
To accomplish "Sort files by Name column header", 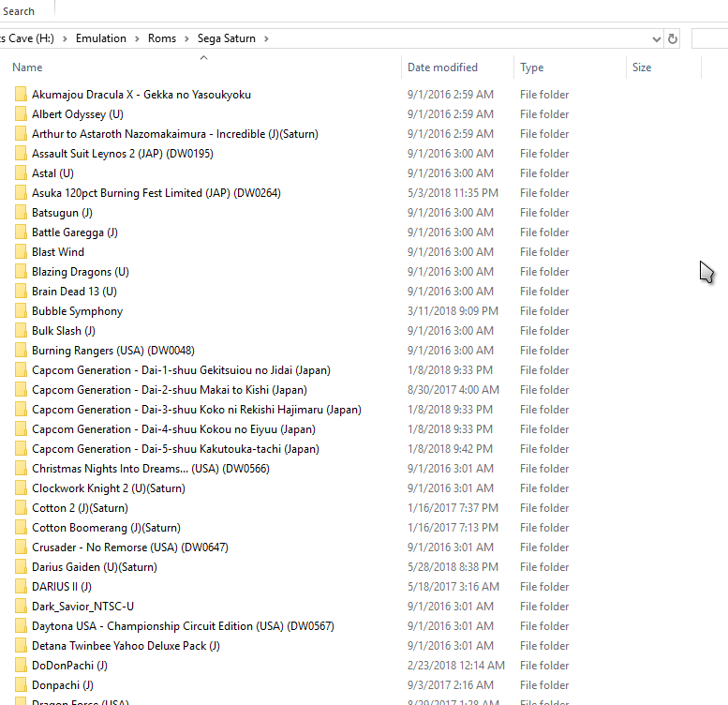I will 27,67.
